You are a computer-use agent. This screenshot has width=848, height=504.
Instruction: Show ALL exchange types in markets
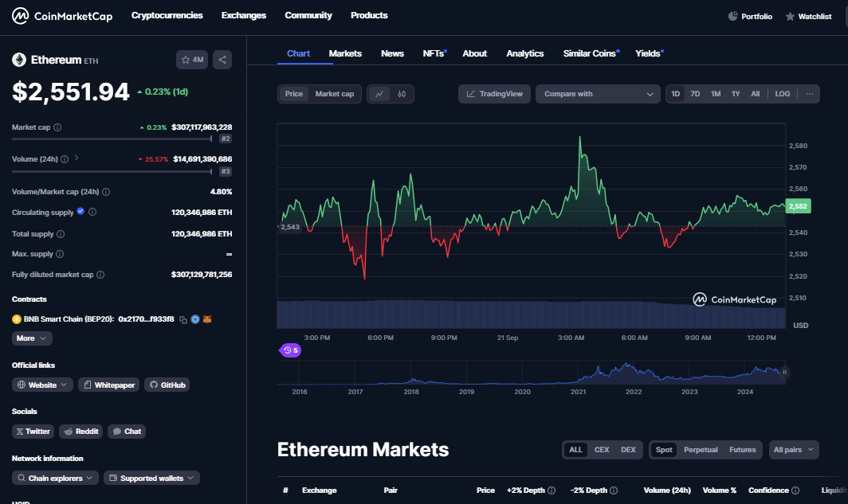(x=575, y=450)
